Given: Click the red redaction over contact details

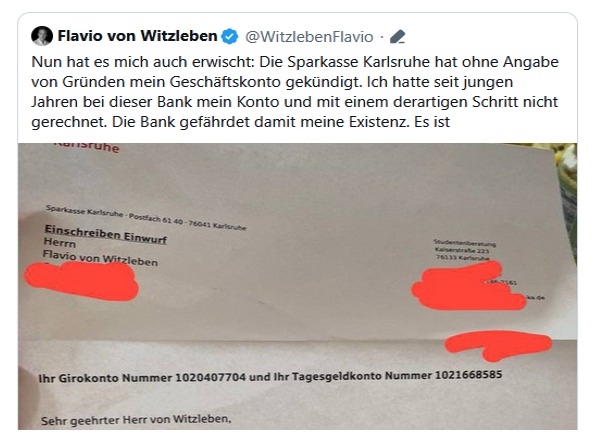Looking at the screenshot, I should [x=468, y=287].
